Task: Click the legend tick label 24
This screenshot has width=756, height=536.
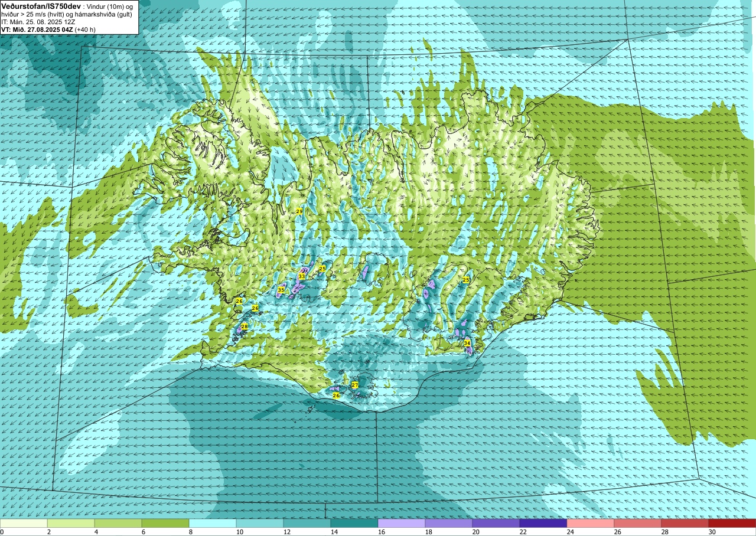Action: 571,532
